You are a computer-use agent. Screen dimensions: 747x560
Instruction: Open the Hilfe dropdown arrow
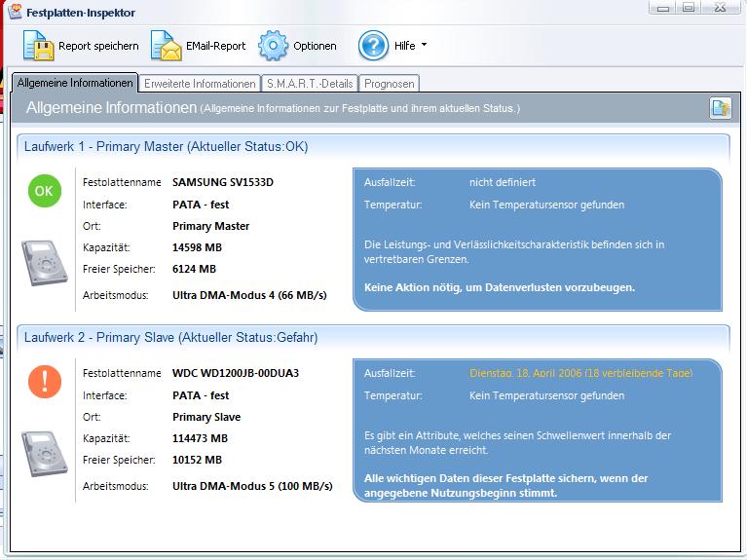point(424,45)
